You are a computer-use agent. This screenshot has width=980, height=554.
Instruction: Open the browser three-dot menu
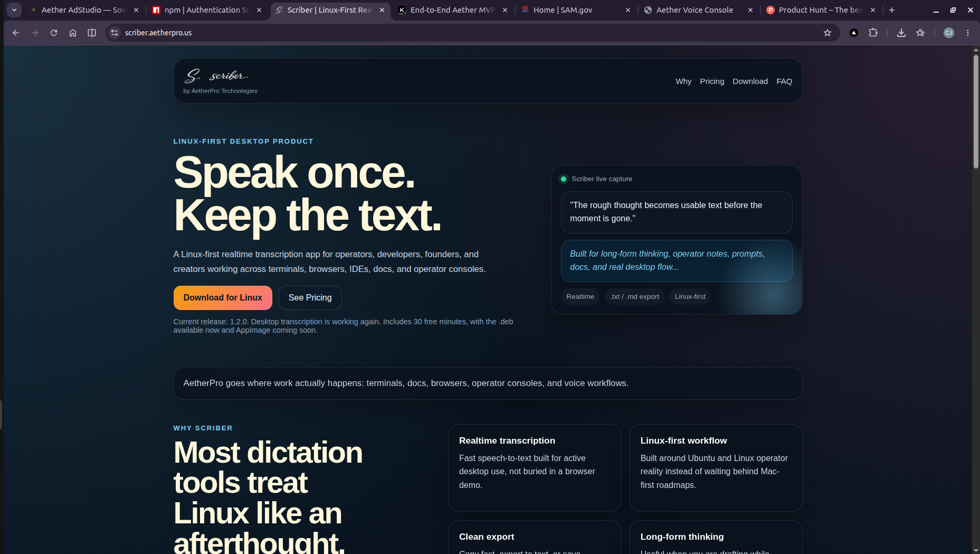968,33
